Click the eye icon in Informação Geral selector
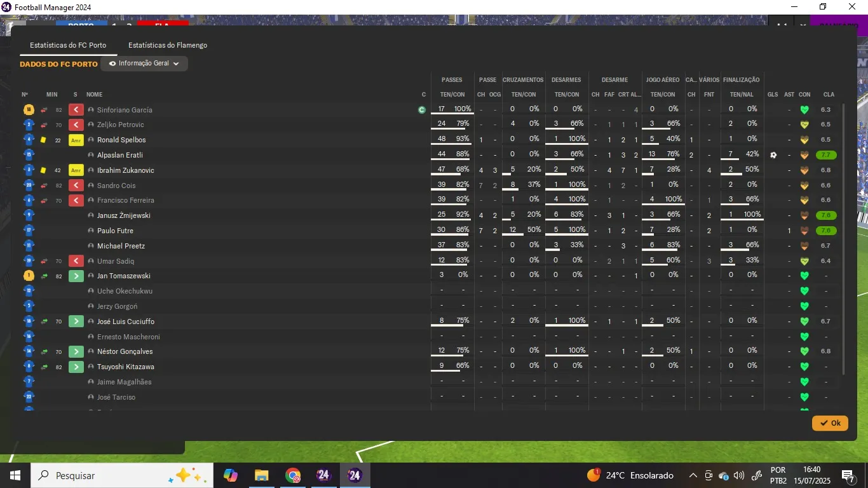Image resolution: width=868 pixels, height=488 pixels. (112, 64)
